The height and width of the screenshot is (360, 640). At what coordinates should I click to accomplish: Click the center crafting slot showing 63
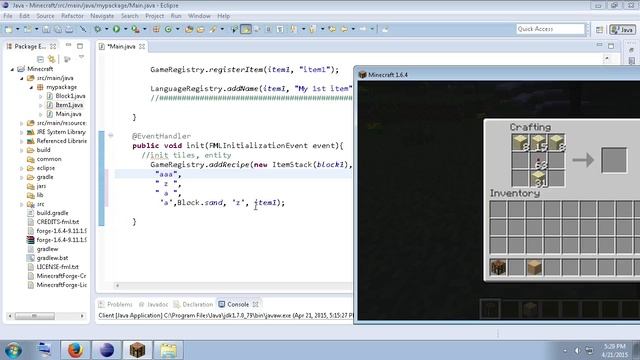(x=539, y=161)
